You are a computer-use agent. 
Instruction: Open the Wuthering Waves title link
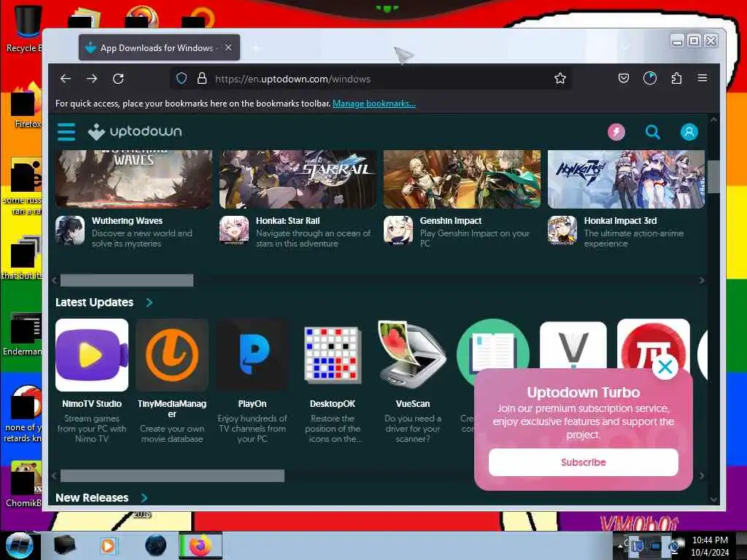click(127, 221)
